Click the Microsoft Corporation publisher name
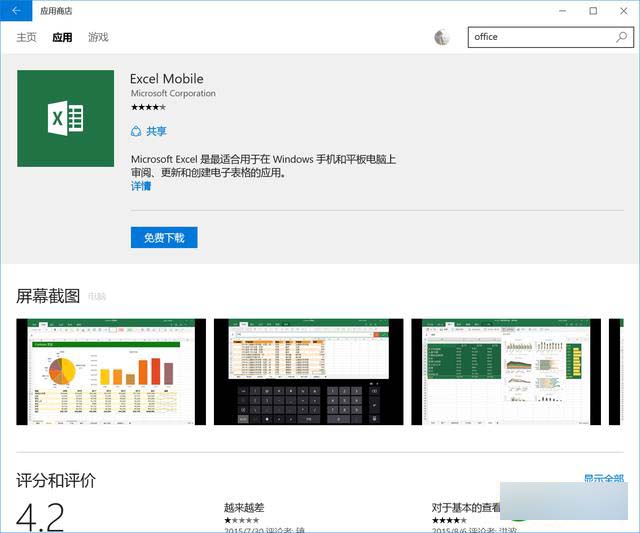 point(173,93)
